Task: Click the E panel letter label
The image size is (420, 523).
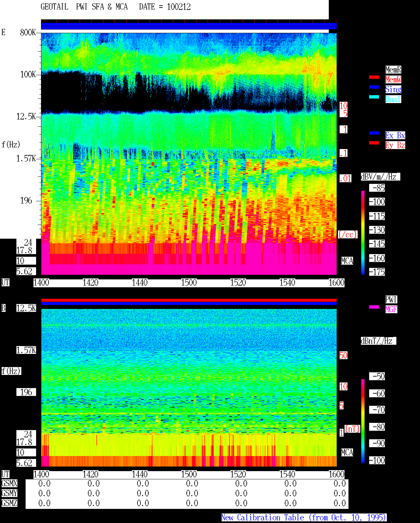Action: pos(4,32)
